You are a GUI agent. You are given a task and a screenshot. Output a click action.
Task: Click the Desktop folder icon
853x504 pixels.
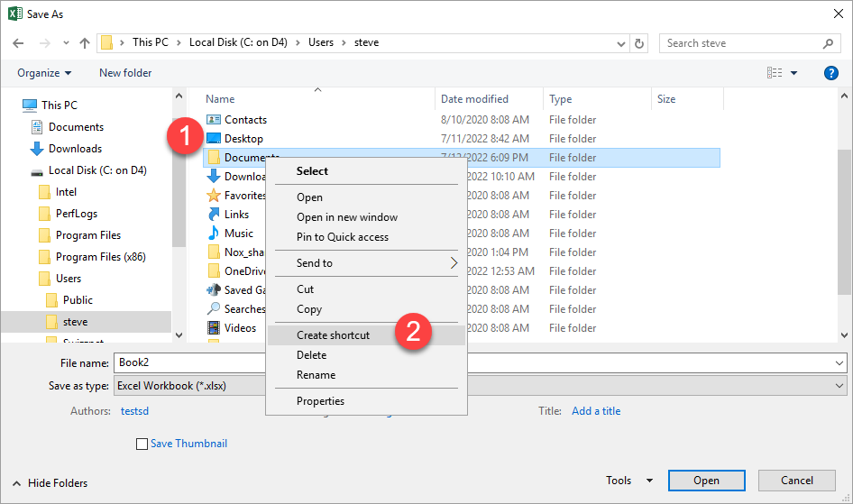[214, 139]
